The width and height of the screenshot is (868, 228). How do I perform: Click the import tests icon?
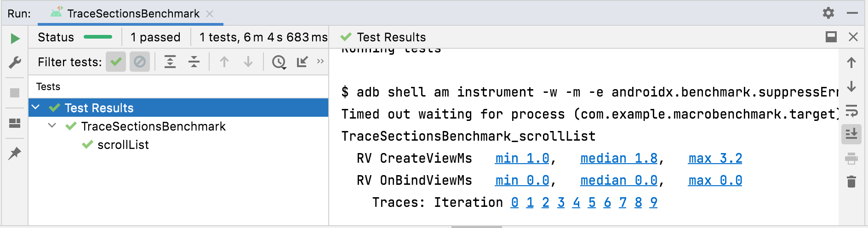(x=302, y=62)
